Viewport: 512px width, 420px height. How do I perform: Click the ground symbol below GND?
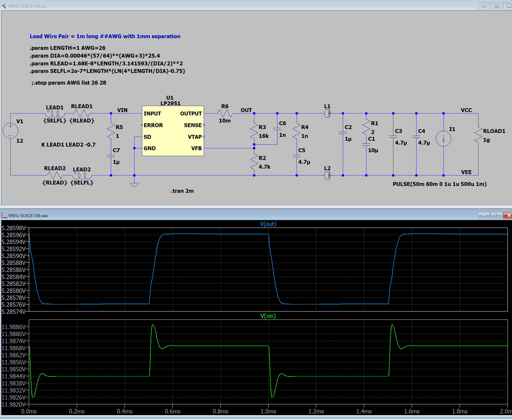[x=134, y=185]
